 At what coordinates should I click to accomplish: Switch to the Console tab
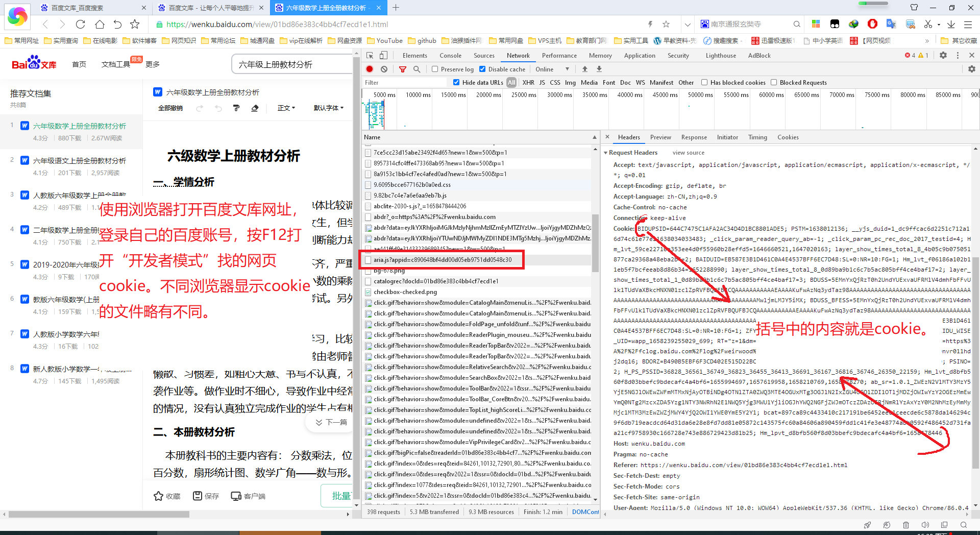[450, 56]
